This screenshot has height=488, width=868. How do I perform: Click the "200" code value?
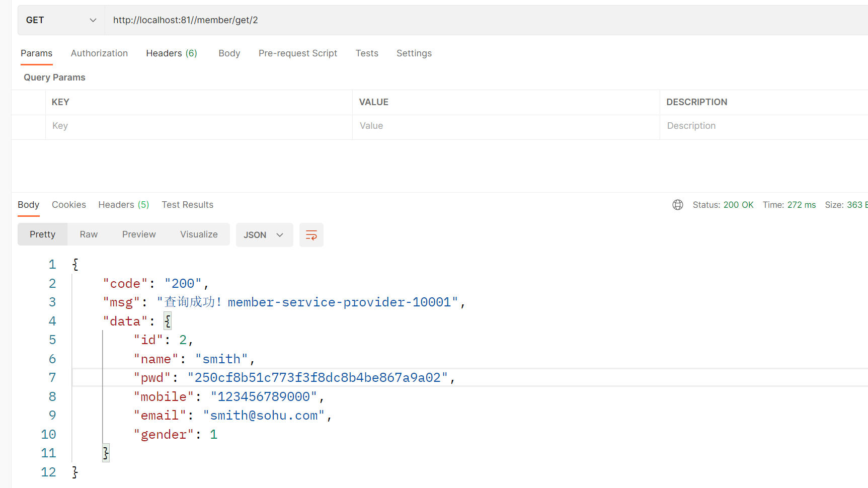(x=183, y=284)
